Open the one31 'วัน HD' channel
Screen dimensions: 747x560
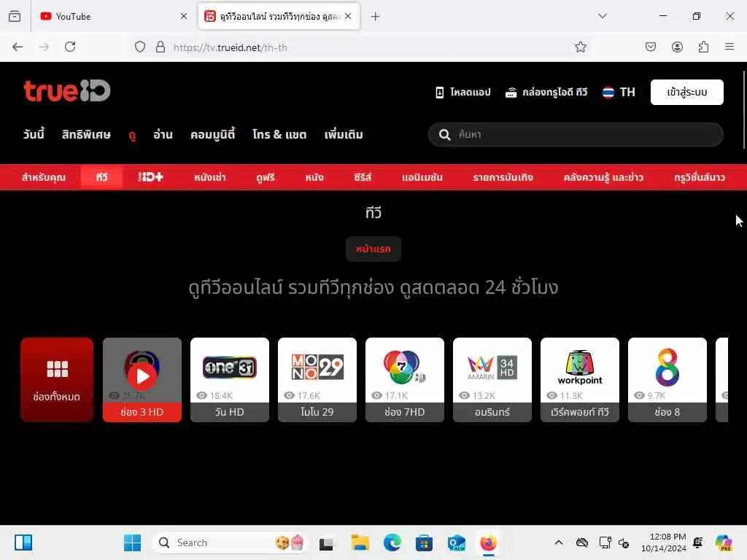230,379
